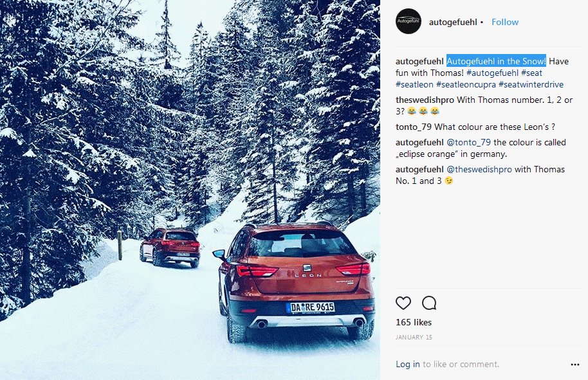Open the January 15 post date link

coord(414,338)
